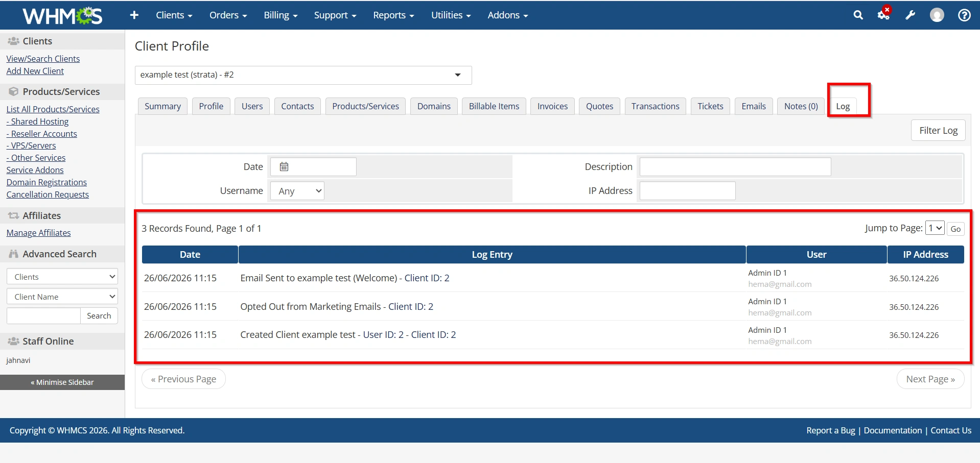The height and width of the screenshot is (463, 980).
Task: Open the setup gears notification icon
Action: (x=883, y=14)
